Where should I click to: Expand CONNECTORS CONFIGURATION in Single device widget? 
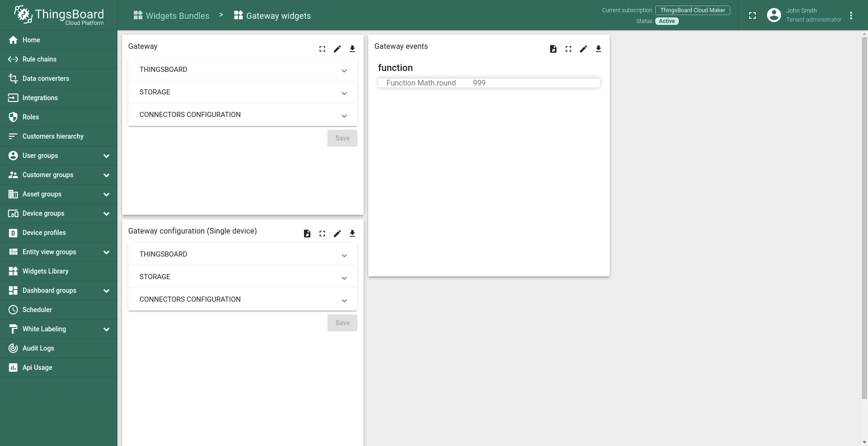(243, 299)
